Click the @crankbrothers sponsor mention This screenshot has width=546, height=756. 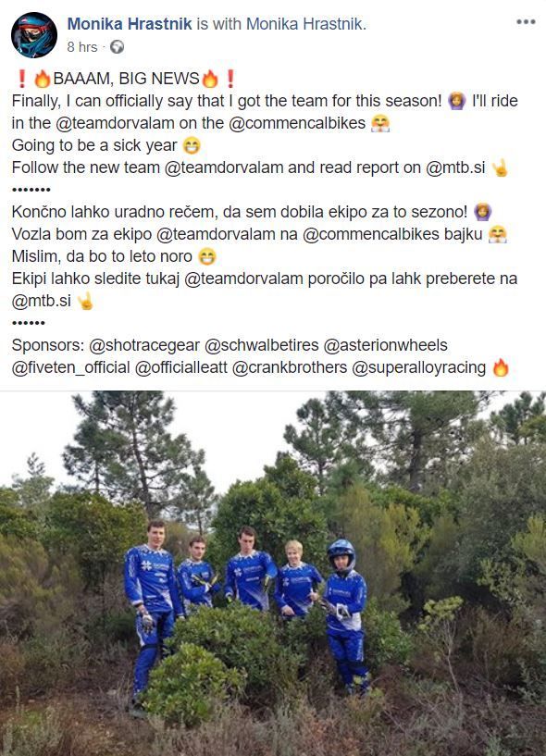click(x=290, y=367)
